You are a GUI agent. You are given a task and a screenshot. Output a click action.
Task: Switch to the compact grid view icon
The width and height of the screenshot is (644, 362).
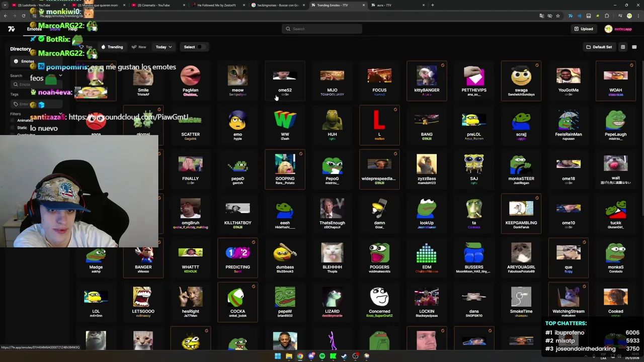(634, 47)
